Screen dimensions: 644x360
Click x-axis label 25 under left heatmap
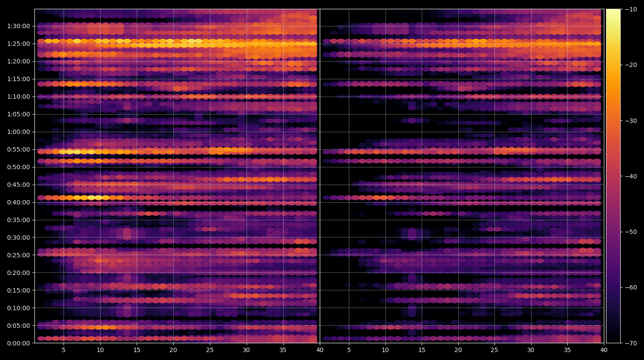[x=210, y=350]
